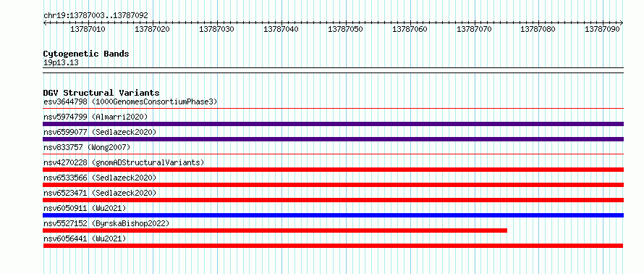Click ruler position 13787060
The width and height of the screenshot is (644, 274).
pyautogui.click(x=410, y=29)
